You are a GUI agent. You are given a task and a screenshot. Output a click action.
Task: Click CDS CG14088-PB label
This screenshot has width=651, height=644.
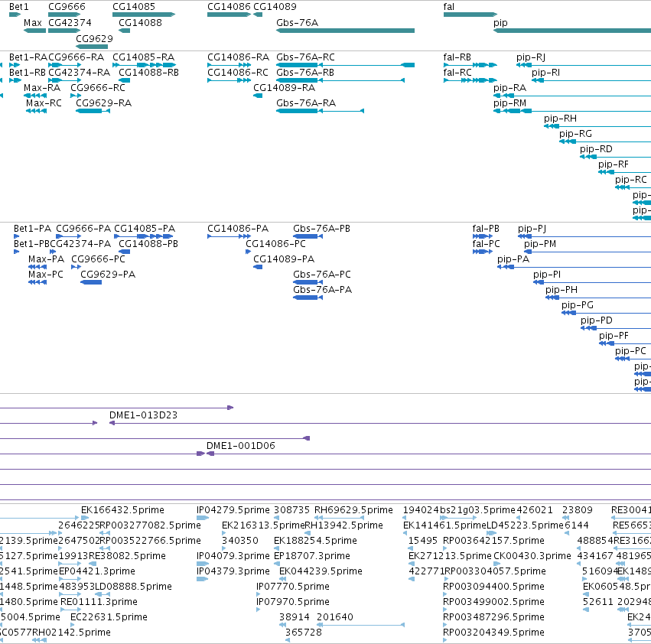148,244
